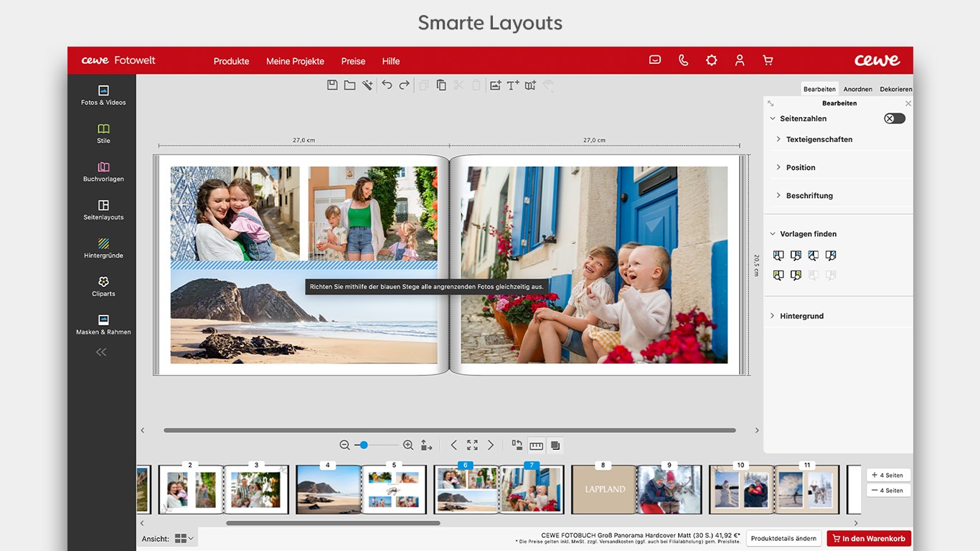The image size is (980, 551).
Task: Click the zoom in magnifier icon
Action: coord(408,445)
